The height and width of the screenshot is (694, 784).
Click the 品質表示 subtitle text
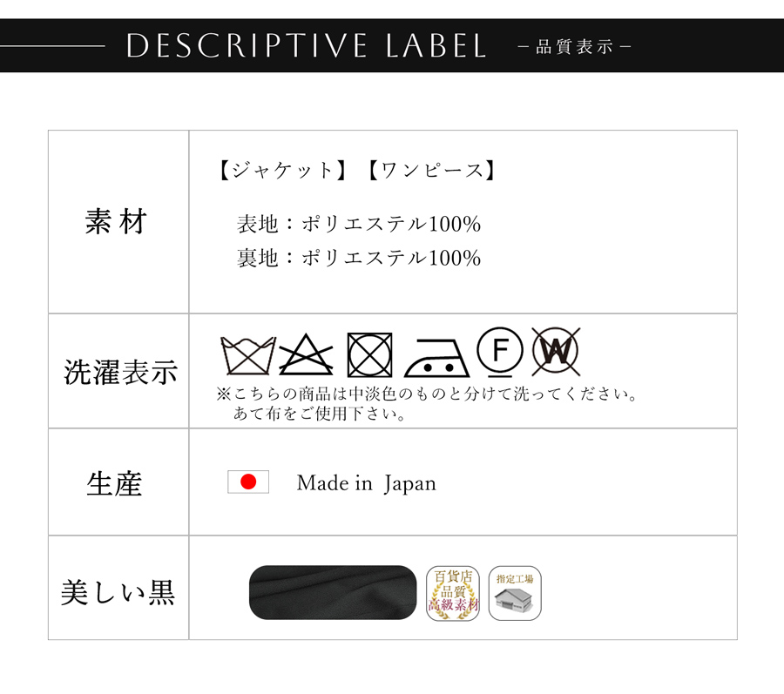pos(575,47)
